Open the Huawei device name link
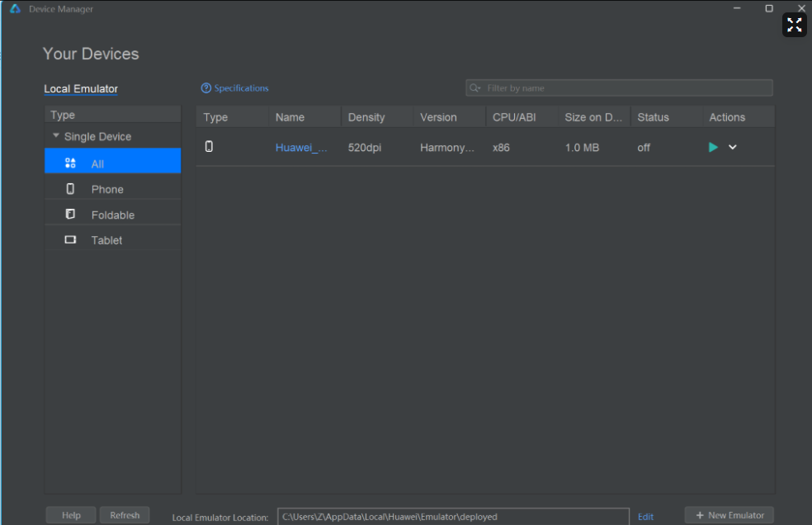This screenshot has height=525, width=812. point(301,148)
